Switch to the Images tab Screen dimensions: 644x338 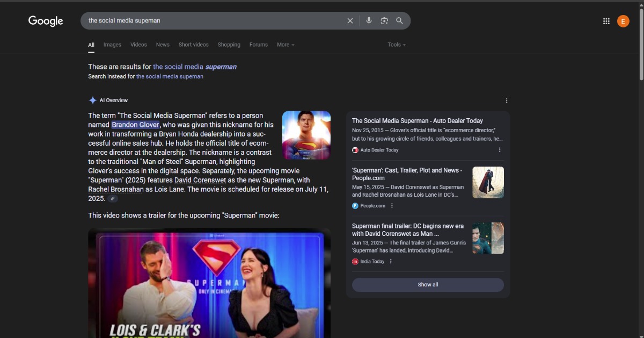point(112,45)
